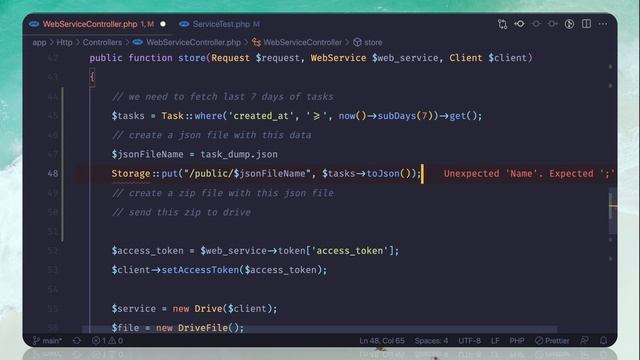
Task: Open 'store' method breadcrumb
Action: 373,42
